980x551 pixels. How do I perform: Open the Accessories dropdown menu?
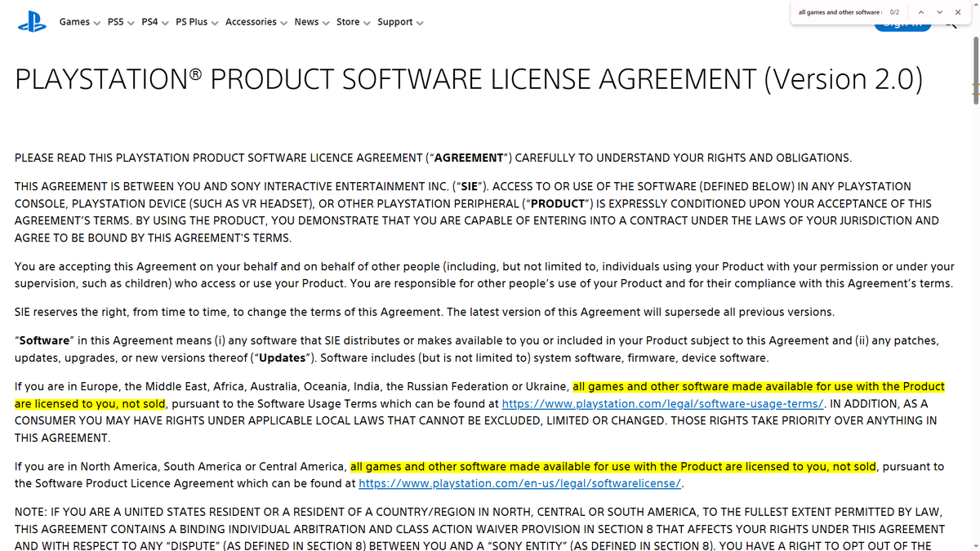pyautogui.click(x=256, y=22)
